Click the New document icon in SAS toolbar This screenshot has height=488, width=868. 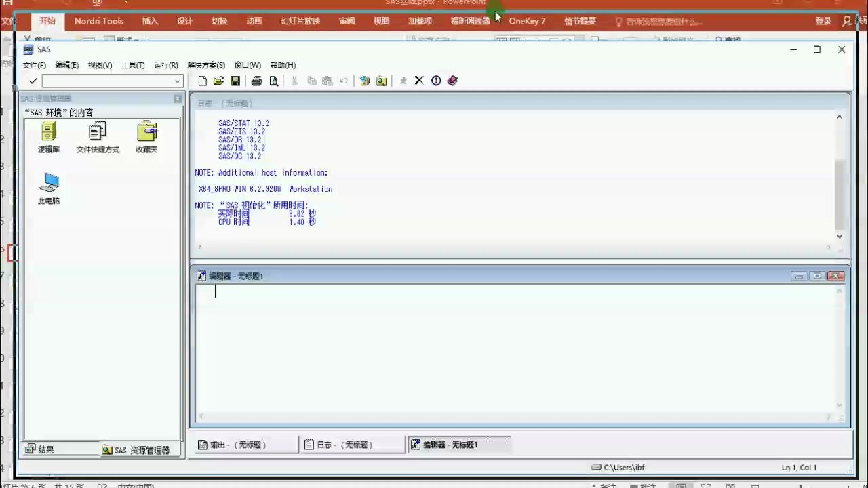[x=202, y=81]
